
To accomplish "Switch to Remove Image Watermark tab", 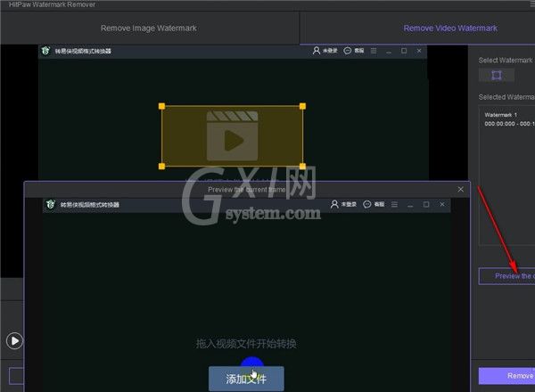I will (x=149, y=28).
